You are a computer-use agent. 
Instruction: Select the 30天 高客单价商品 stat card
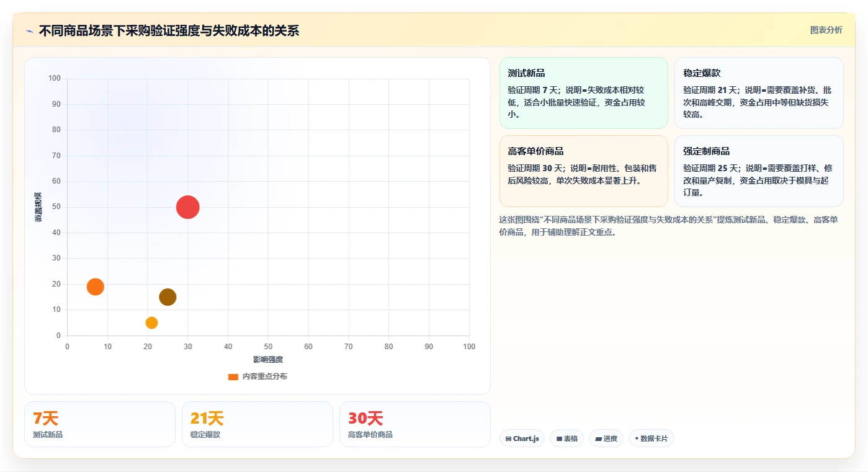tap(415, 424)
